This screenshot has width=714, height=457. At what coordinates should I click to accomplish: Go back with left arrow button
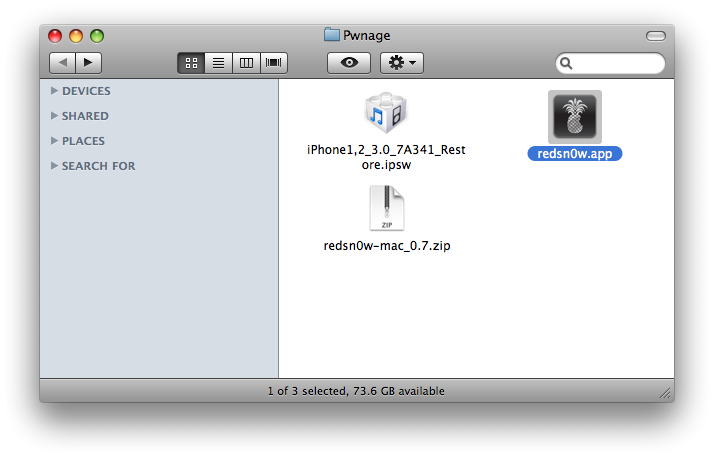pyautogui.click(x=62, y=63)
